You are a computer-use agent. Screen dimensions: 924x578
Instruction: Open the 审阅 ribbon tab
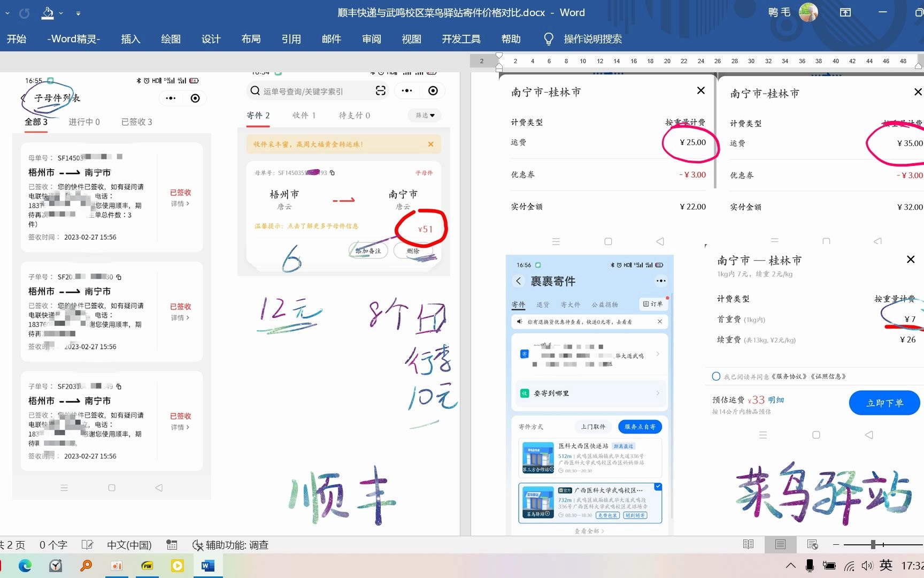pos(371,39)
